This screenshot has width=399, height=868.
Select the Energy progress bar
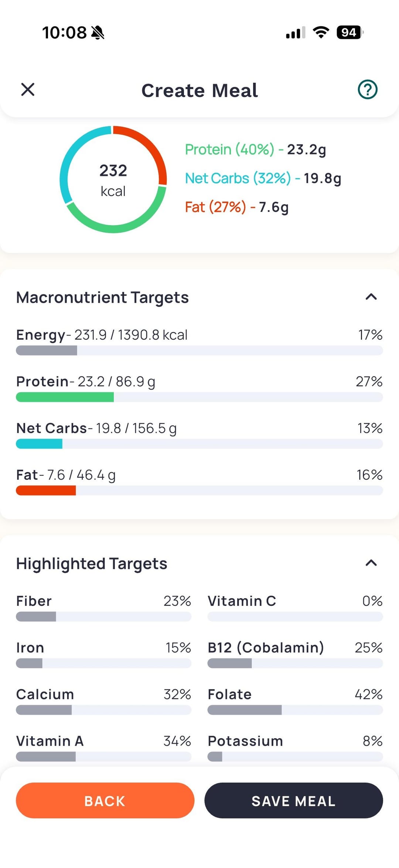click(x=199, y=350)
